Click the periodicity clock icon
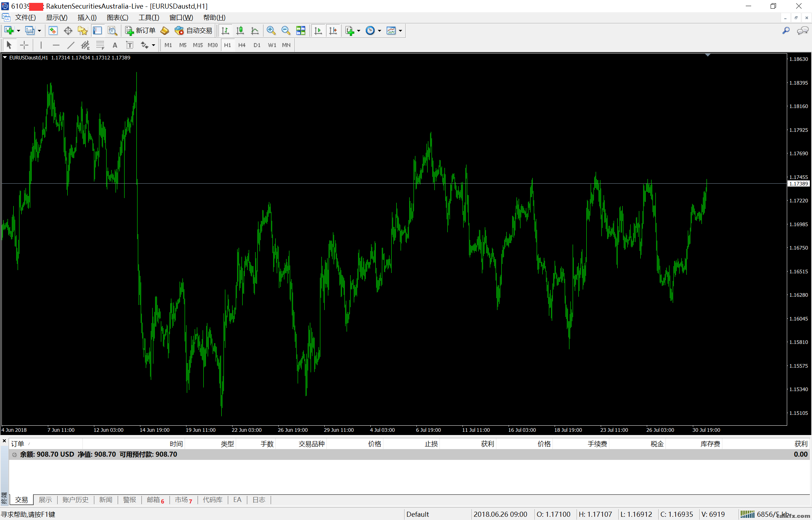The height and width of the screenshot is (520, 812). [370, 31]
